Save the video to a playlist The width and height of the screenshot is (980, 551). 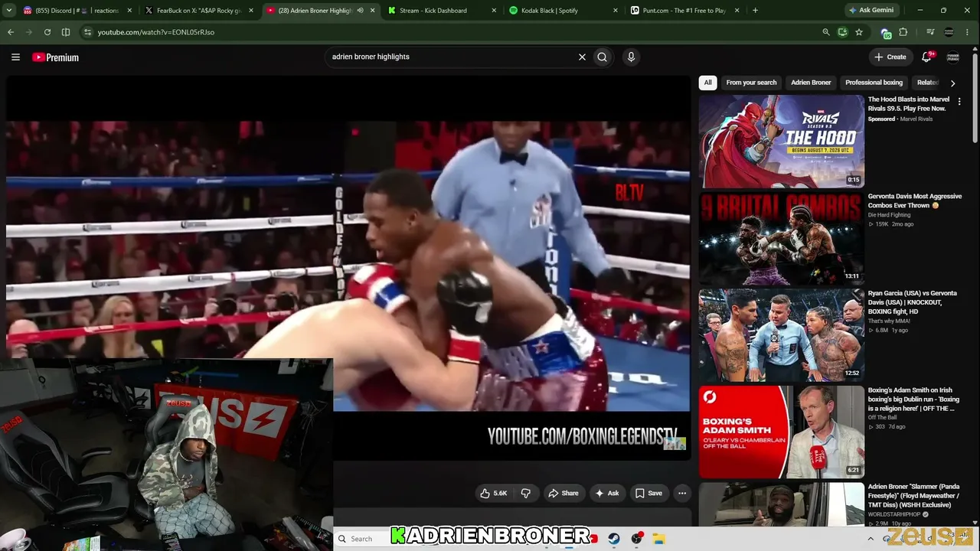(648, 494)
